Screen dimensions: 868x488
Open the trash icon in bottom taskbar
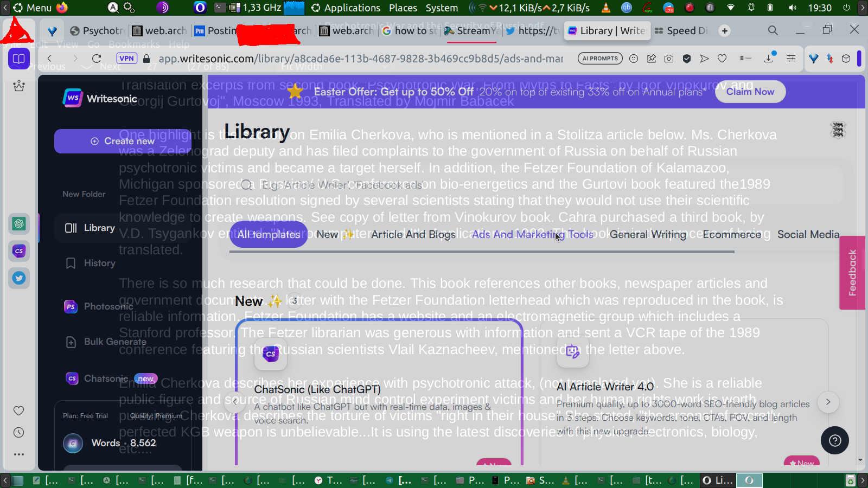pyautogui.click(x=850, y=480)
